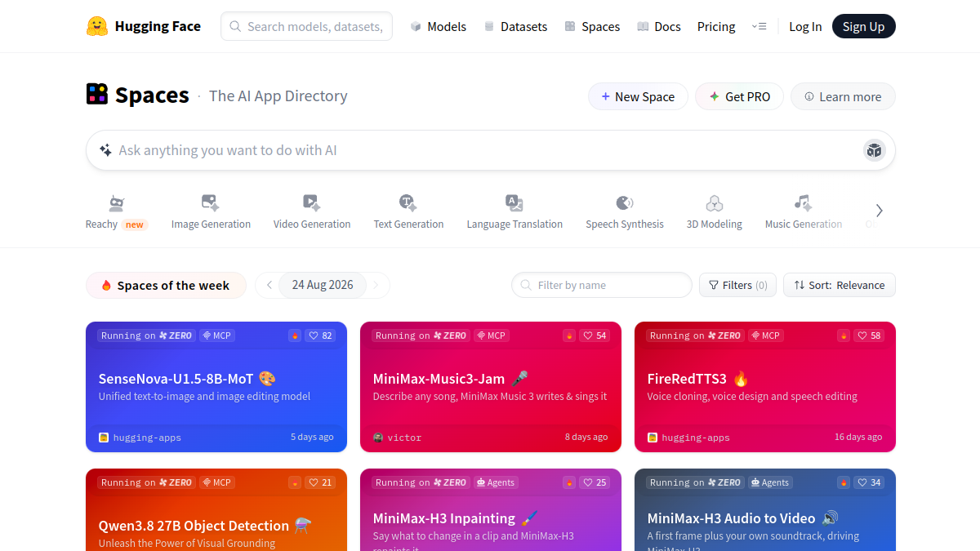
Task: Click the Learn more button
Action: tap(843, 96)
